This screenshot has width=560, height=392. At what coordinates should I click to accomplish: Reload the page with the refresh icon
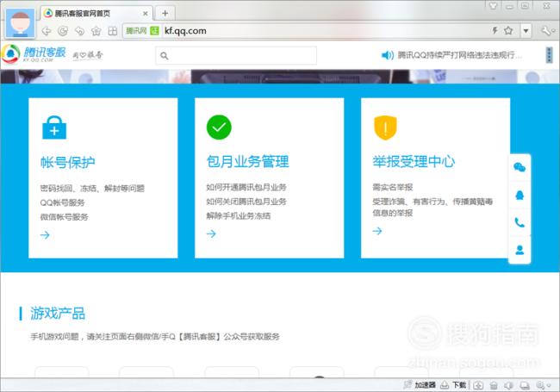tap(63, 31)
